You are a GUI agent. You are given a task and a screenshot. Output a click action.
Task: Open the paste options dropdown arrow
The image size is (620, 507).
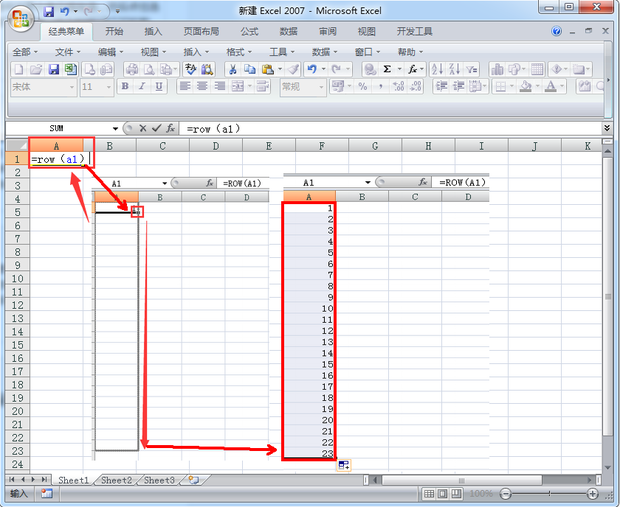(280, 70)
